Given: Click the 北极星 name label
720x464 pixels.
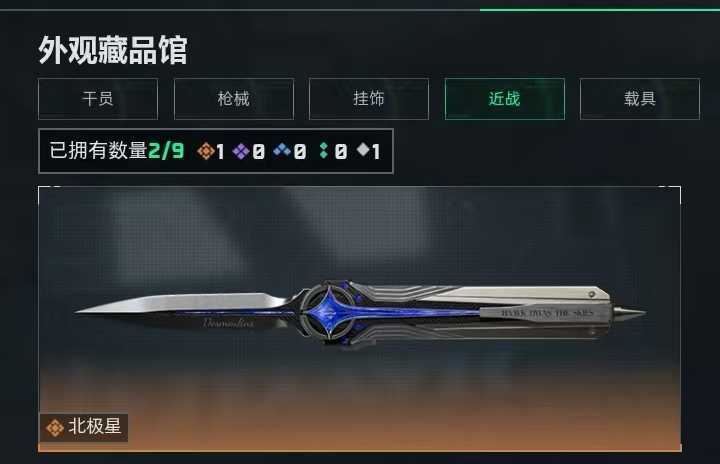Looking at the screenshot, I should pos(95,426).
